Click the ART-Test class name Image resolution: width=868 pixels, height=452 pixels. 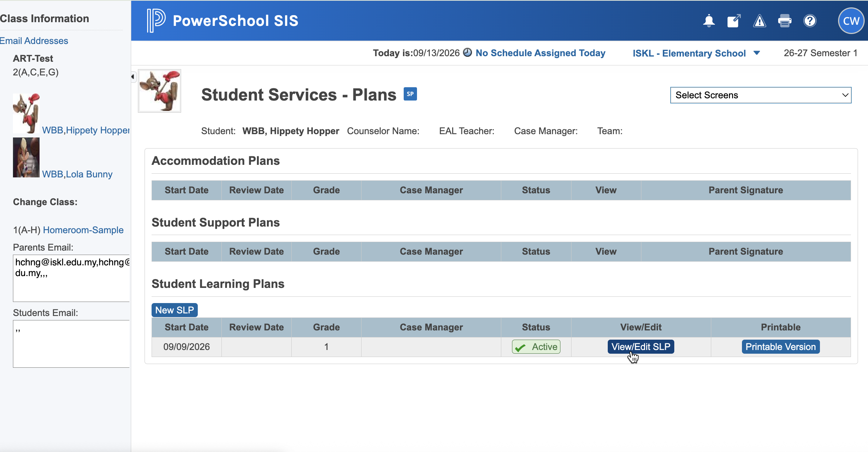click(33, 58)
